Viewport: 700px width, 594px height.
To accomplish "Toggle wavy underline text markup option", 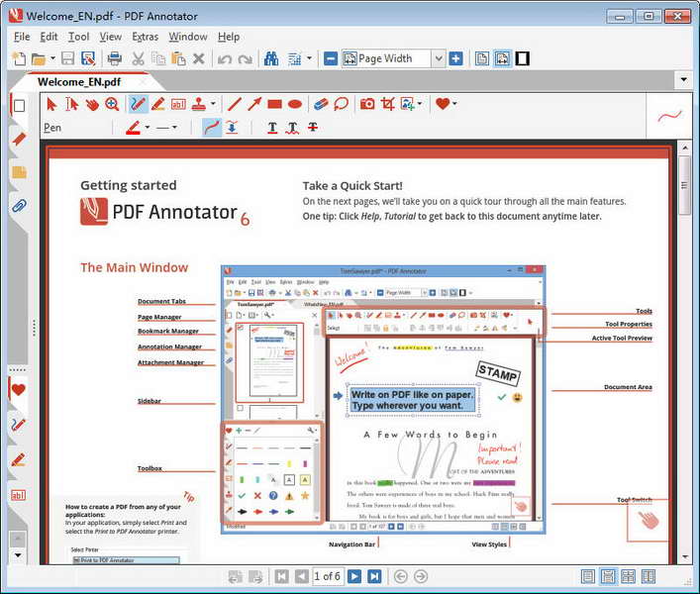I will click(292, 128).
